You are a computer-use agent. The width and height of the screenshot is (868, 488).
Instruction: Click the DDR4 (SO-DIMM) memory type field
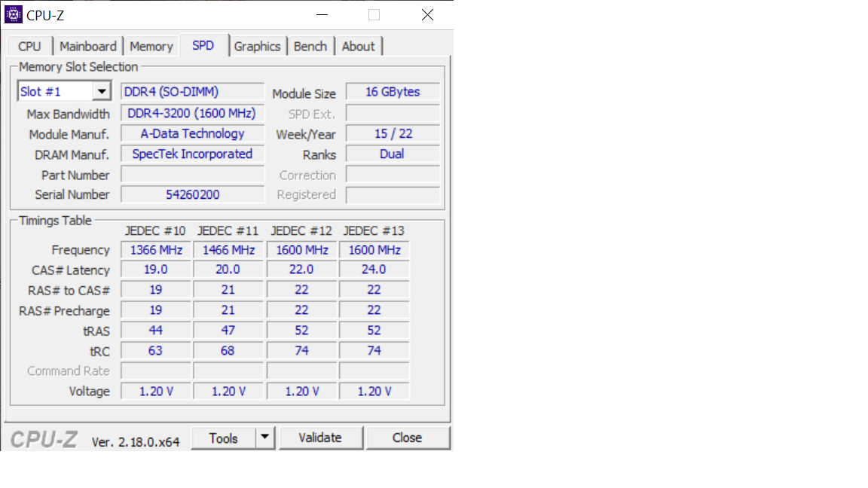click(x=192, y=92)
